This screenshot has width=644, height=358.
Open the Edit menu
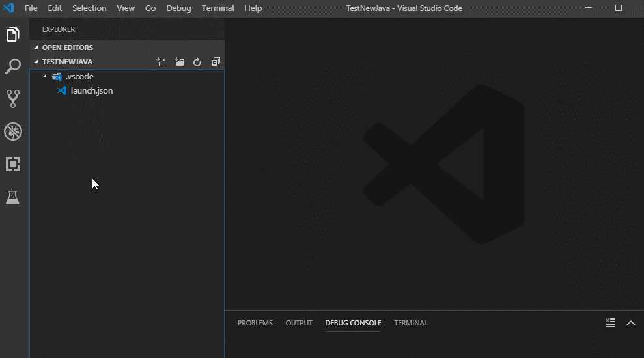pyautogui.click(x=55, y=8)
